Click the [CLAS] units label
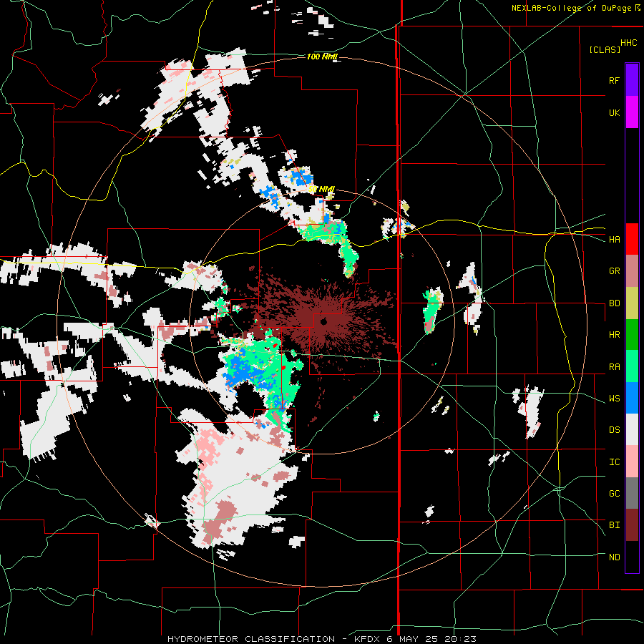 tap(605, 49)
